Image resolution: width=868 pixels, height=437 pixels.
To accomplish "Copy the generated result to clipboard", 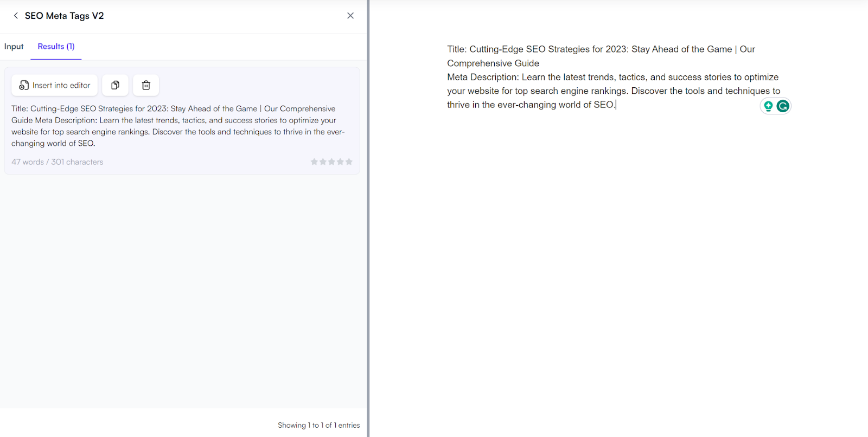I will (116, 85).
